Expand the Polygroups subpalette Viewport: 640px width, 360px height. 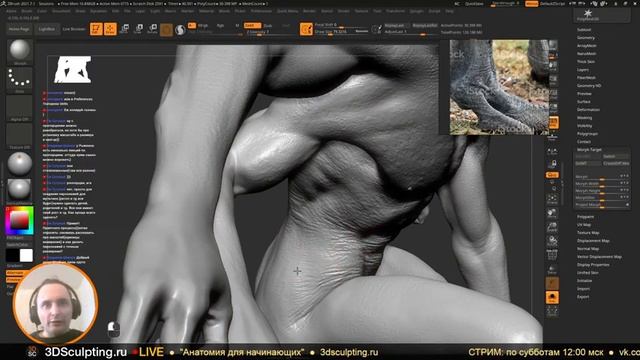click(x=587, y=134)
